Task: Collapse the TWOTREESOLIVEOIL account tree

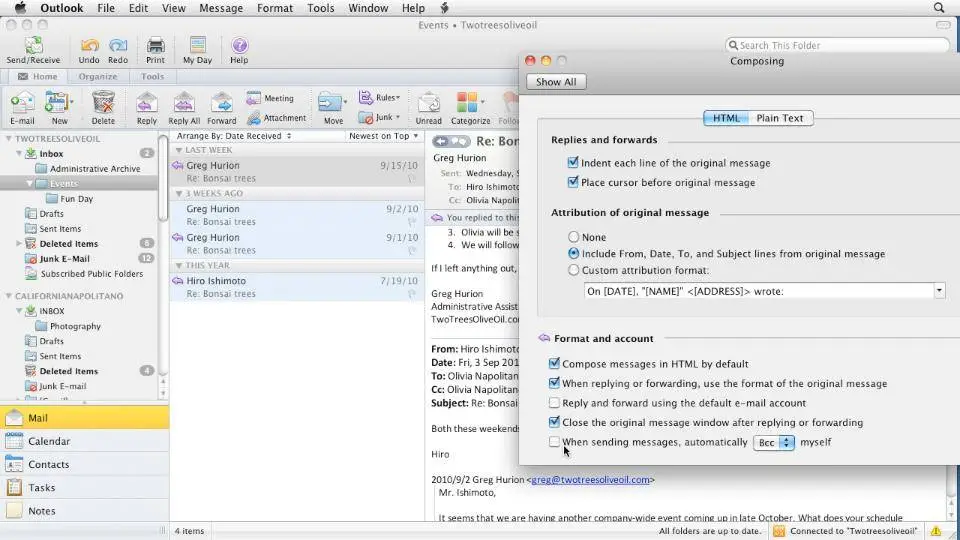Action: pyautogui.click(x=9, y=138)
